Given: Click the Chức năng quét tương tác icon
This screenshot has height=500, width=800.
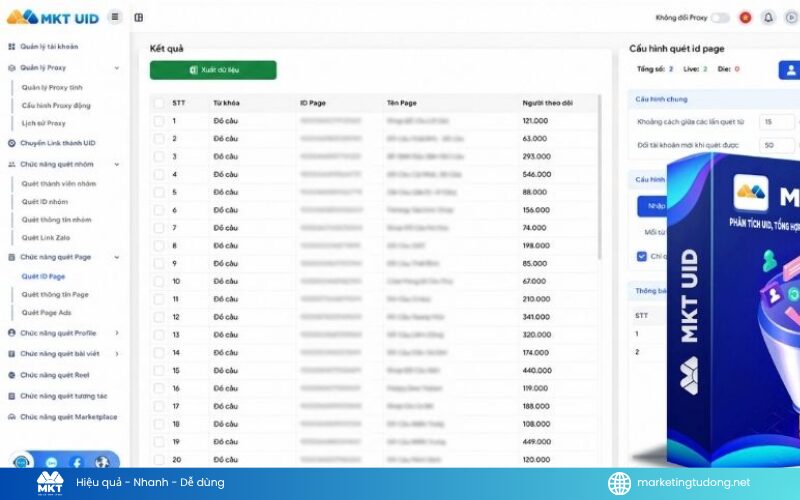Looking at the screenshot, I should point(12,396).
